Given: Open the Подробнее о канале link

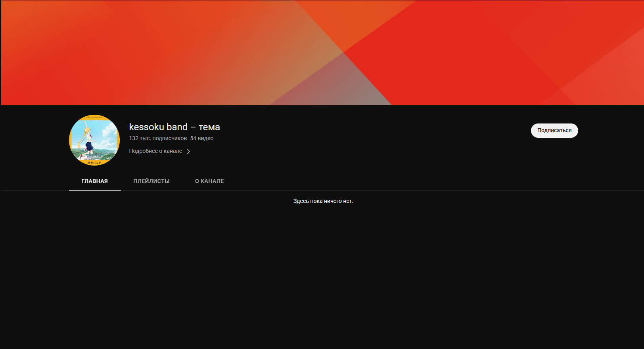Looking at the screenshot, I should [155, 151].
